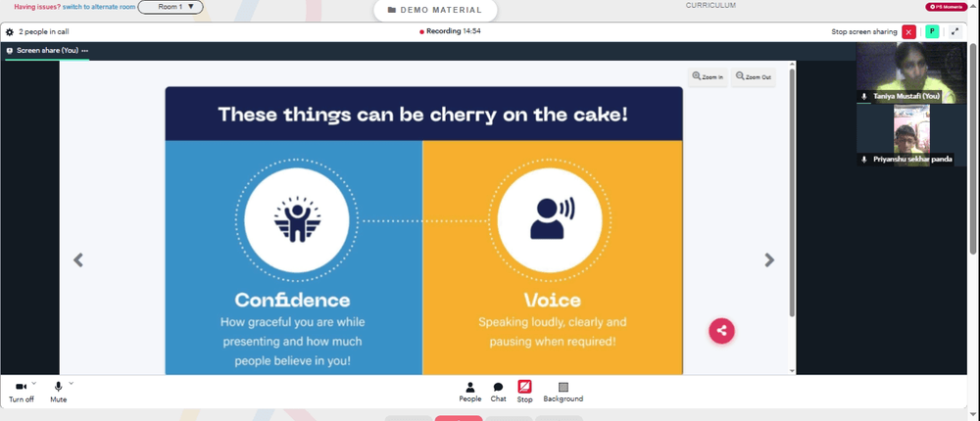980x421 pixels.
Task: Expand microphone options chevron
Action: tap(71, 383)
